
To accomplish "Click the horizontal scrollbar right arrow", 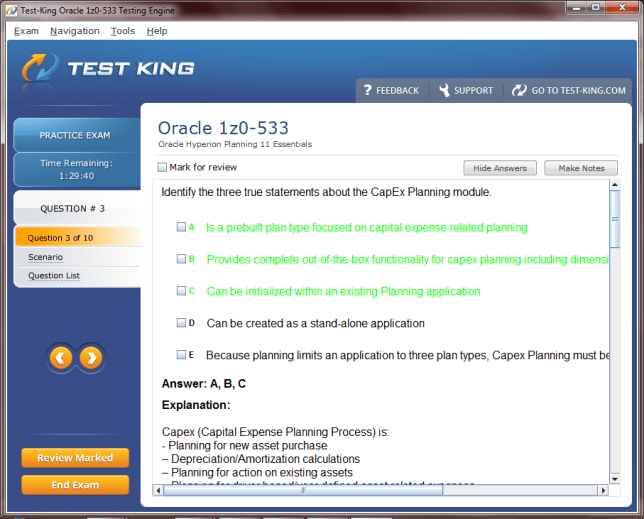I will coord(603,490).
